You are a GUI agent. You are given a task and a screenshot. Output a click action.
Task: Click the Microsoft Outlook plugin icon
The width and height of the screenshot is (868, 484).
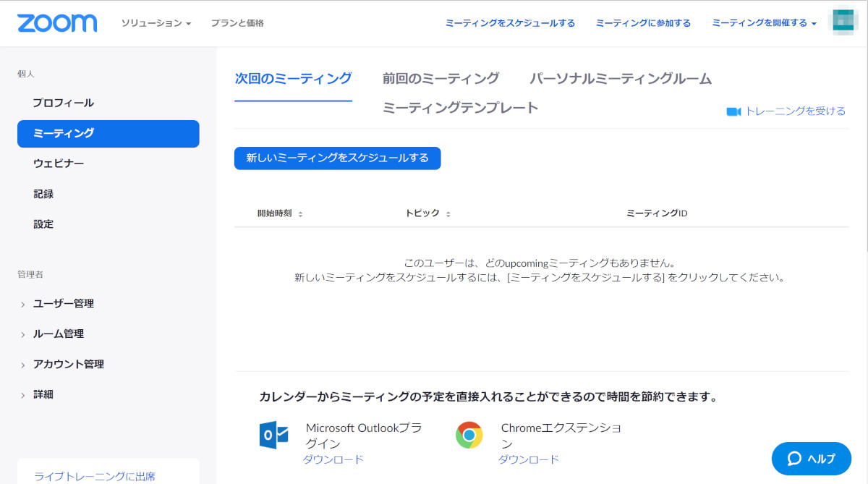coord(274,436)
